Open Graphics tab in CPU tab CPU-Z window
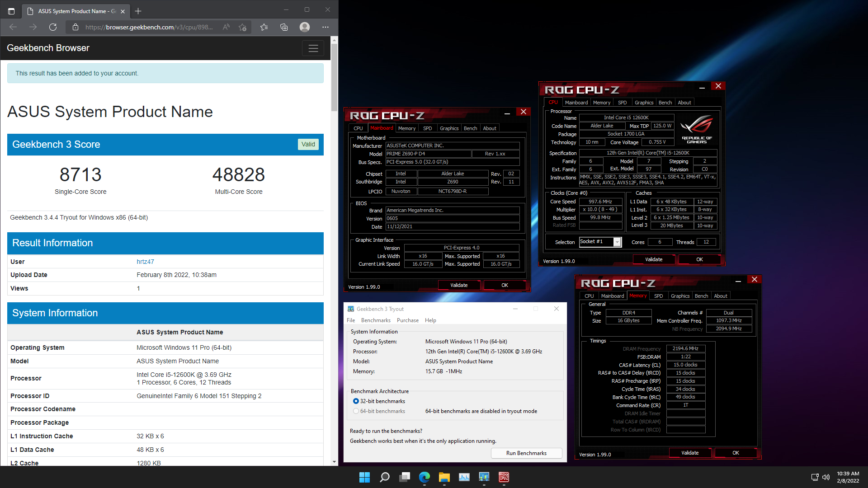 tap(644, 103)
